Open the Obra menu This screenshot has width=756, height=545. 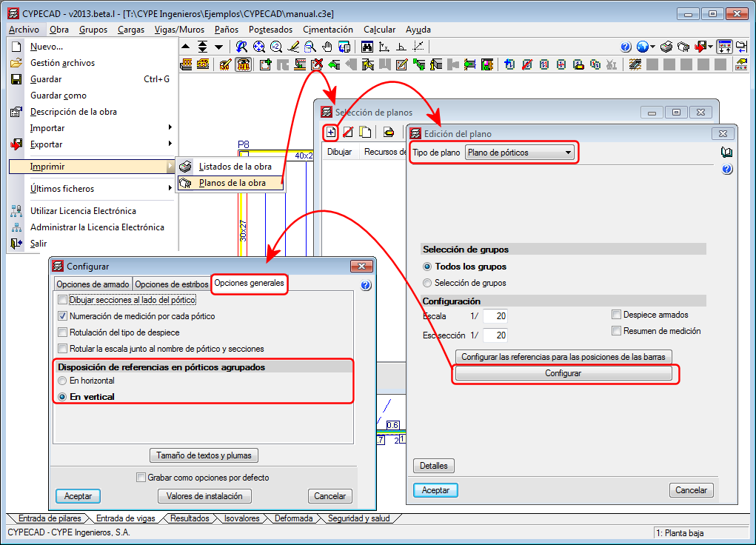[58, 30]
